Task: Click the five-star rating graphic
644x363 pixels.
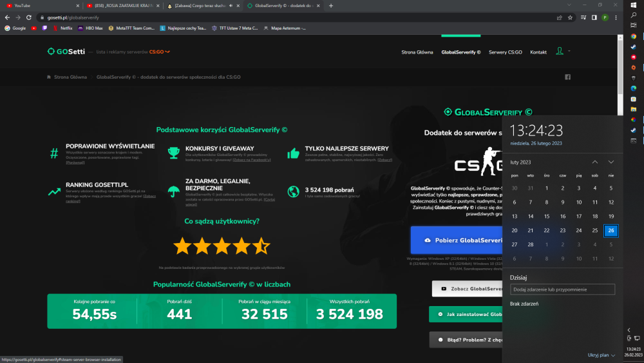Action: click(222, 246)
